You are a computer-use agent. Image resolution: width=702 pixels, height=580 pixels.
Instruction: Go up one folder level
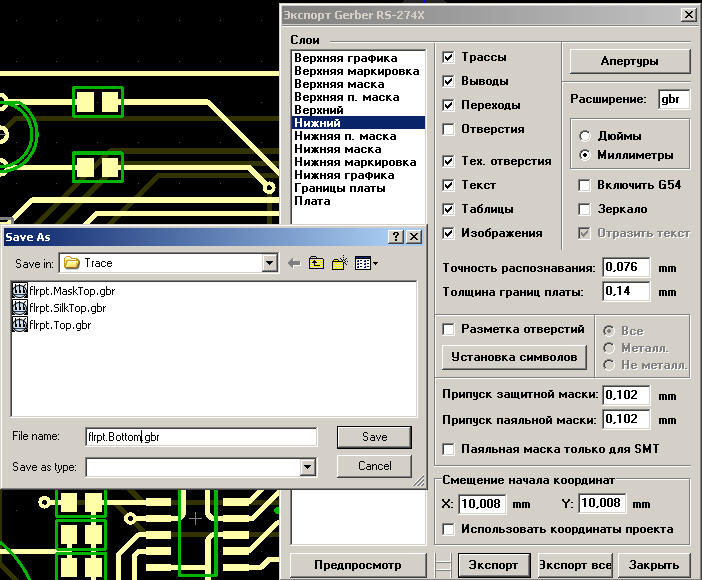317,263
